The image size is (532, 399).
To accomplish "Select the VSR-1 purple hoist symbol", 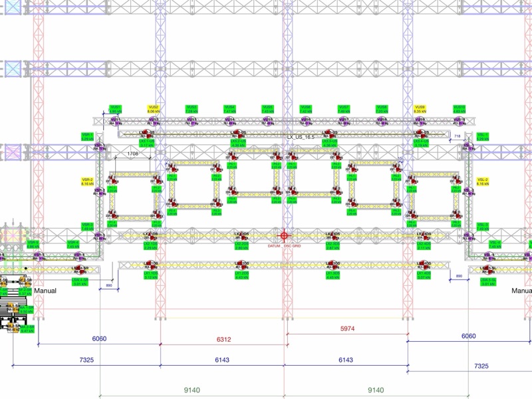I will pos(99,147).
